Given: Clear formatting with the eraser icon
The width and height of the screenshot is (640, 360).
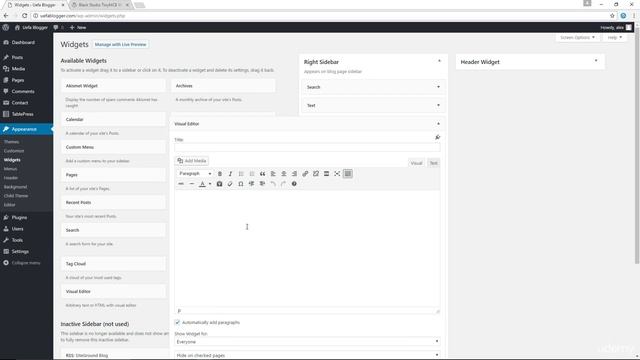Looking at the screenshot, I should (230, 184).
